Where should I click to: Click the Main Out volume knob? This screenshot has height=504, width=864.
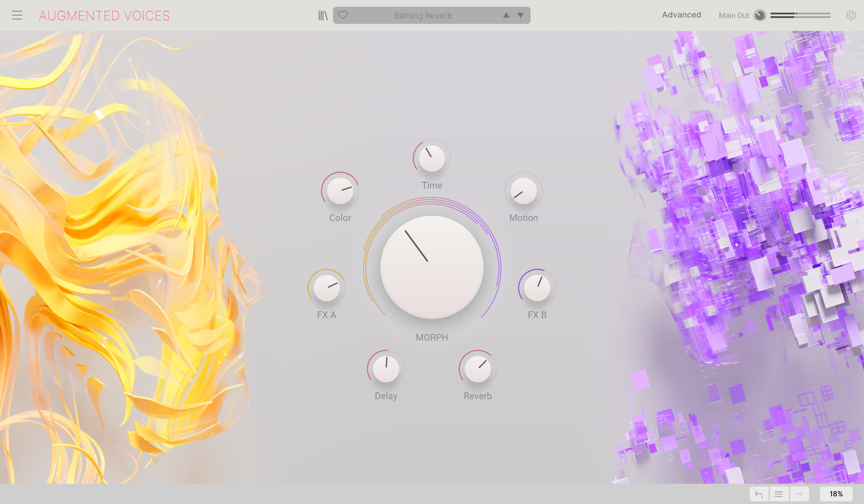tap(760, 15)
